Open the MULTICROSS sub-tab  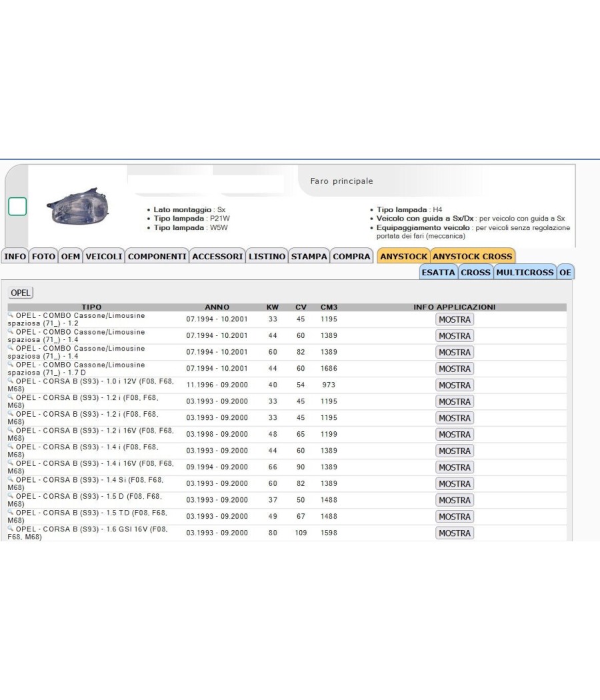(x=525, y=272)
